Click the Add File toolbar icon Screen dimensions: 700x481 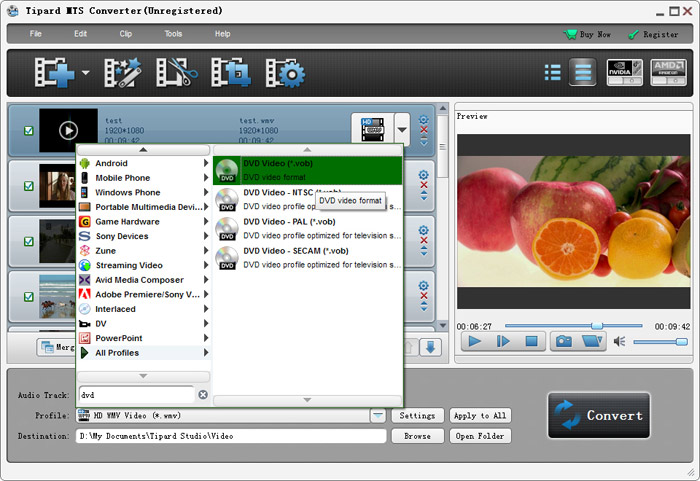pos(54,72)
